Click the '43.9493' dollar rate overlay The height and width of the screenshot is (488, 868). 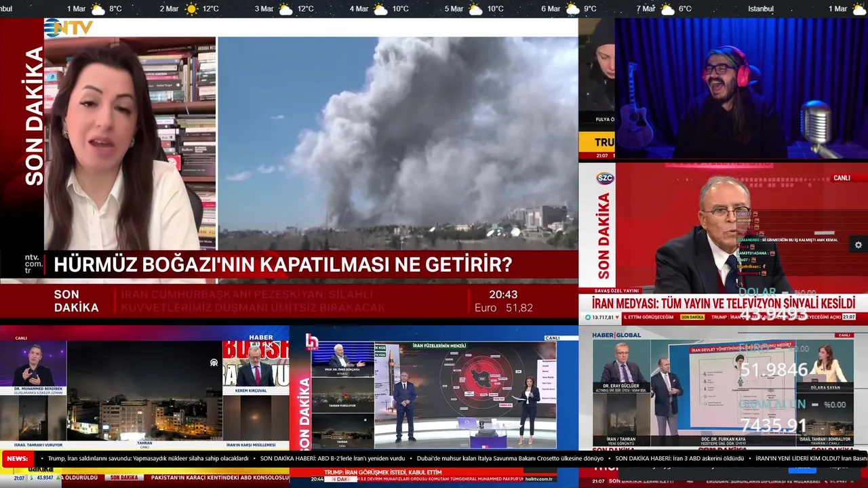pos(774,314)
